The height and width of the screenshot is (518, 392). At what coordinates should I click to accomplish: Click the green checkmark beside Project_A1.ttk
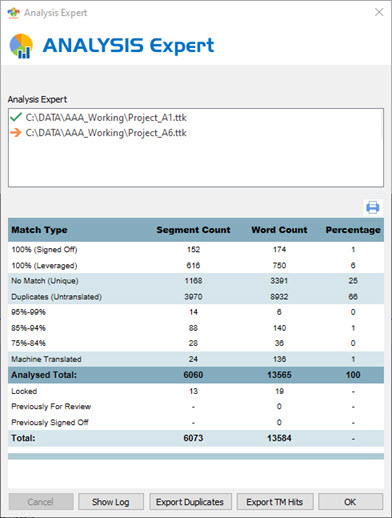[16, 117]
